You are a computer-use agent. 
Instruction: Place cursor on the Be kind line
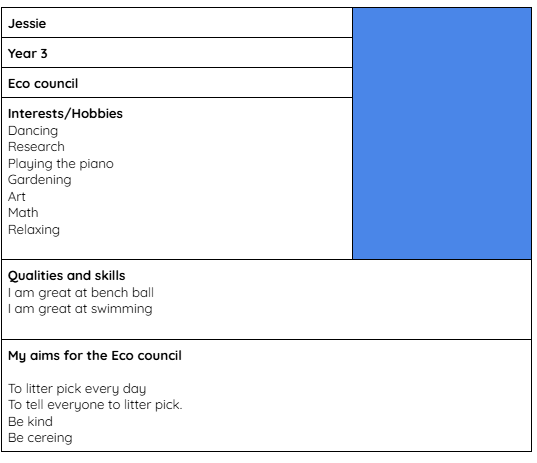point(30,422)
